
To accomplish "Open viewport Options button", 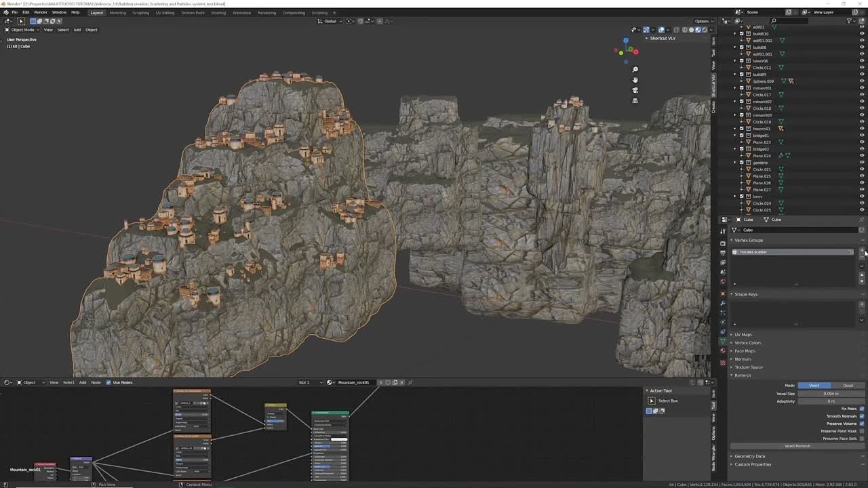I will [x=703, y=21].
